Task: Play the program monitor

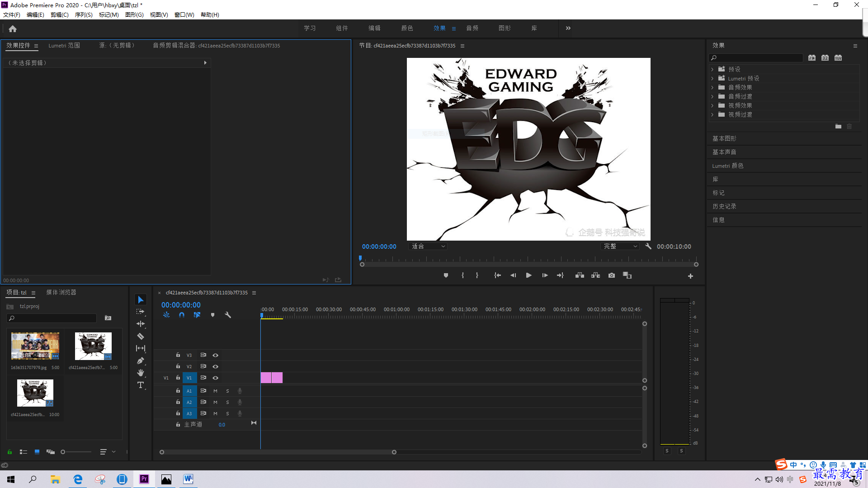Action: pyautogui.click(x=528, y=275)
